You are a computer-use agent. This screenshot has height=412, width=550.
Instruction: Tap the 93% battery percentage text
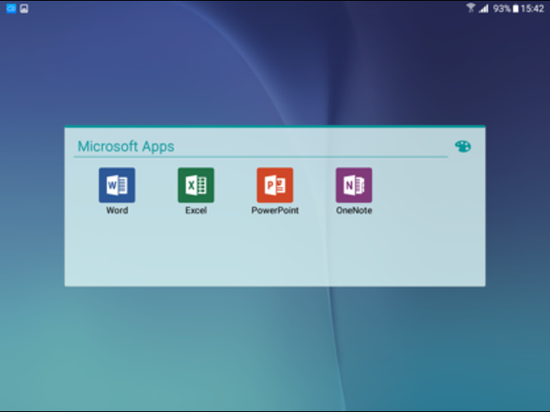(x=502, y=8)
